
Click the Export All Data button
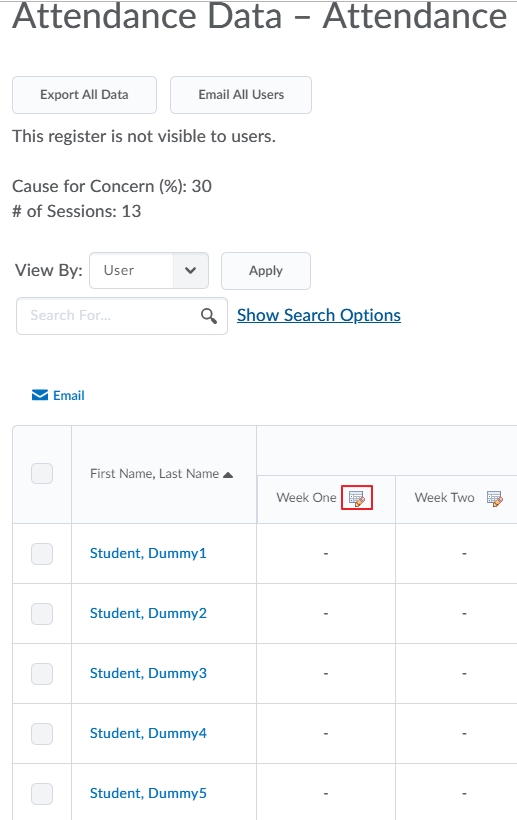(84, 95)
